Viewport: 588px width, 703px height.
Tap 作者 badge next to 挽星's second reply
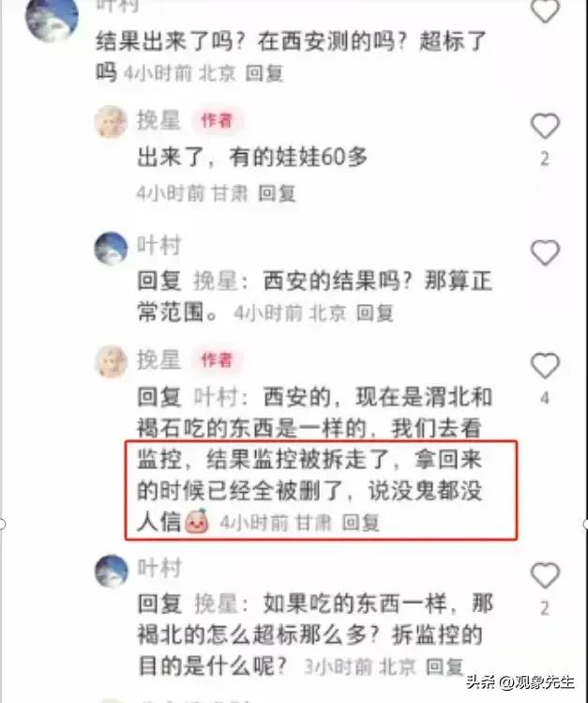[x=217, y=359]
